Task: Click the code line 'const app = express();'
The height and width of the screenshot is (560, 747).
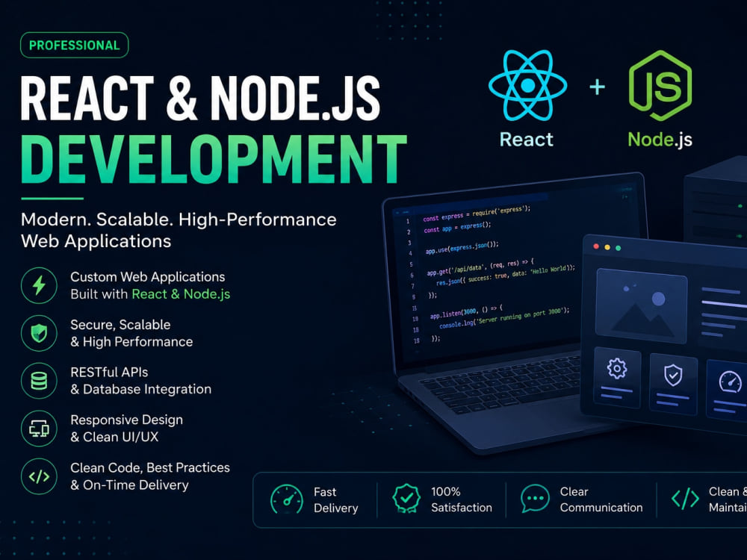Action: 457,227
